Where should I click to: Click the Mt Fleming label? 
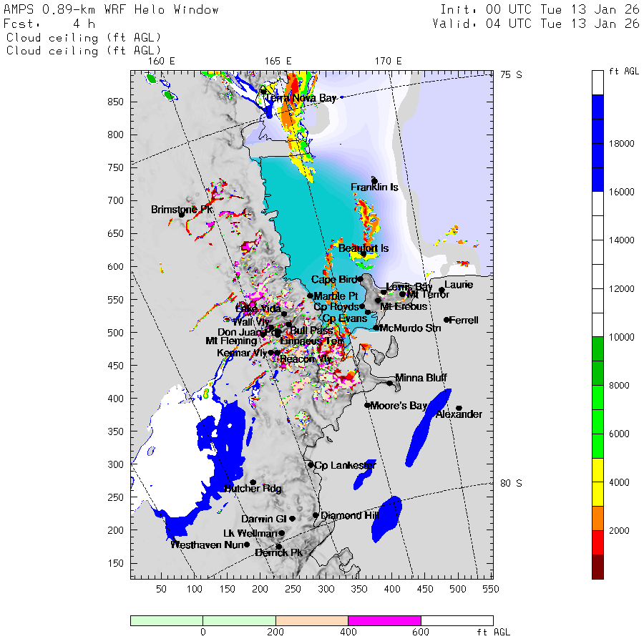pyautogui.click(x=231, y=341)
